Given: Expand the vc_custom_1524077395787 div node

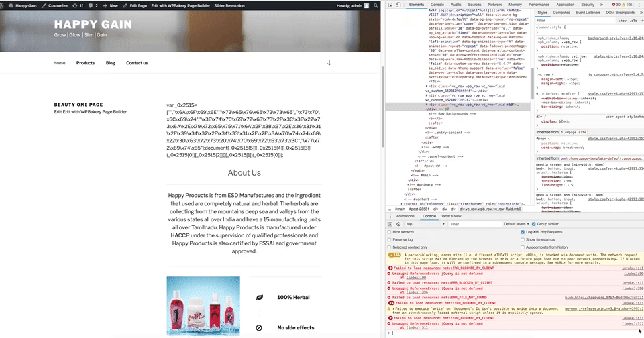Looking at the screenshot, I should point(427,95).
